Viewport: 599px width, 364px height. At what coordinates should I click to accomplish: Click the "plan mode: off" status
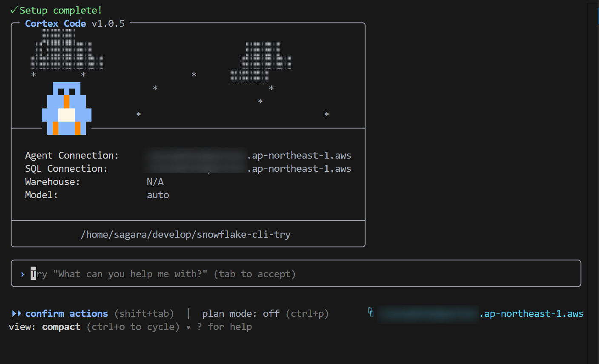(241, 313)
